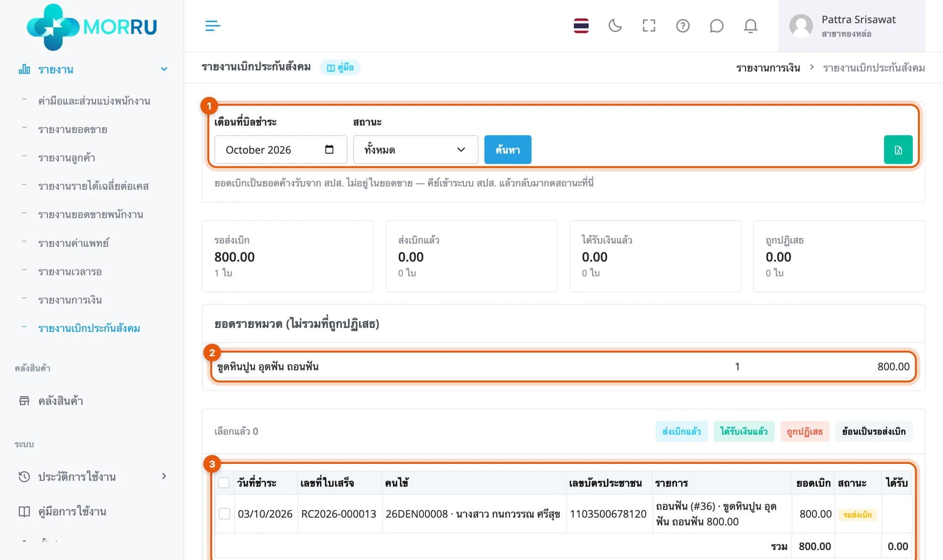Click ย้อนเป็นรอส่งเบิก button
Screen dimensions: 943x560
874,431
